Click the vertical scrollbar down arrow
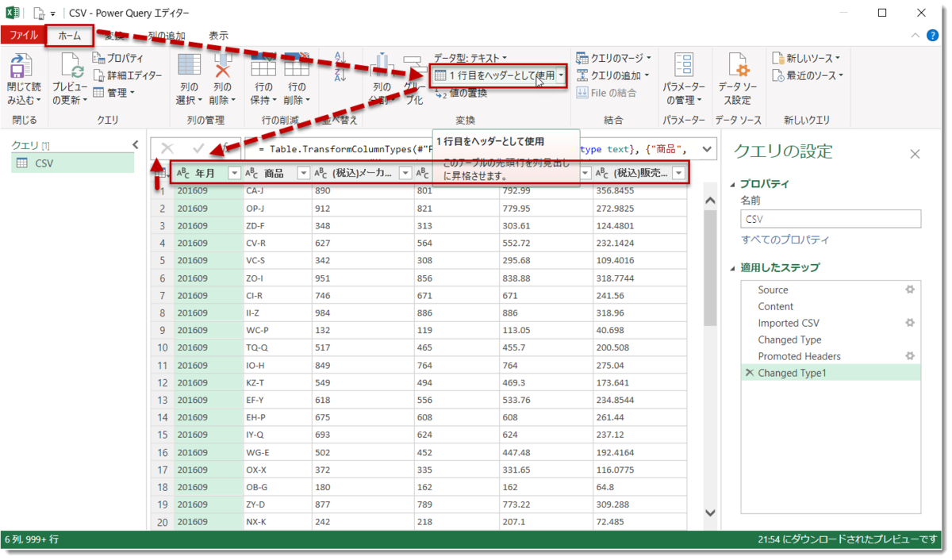The image size is (952, 560). (x=710, y=513)
